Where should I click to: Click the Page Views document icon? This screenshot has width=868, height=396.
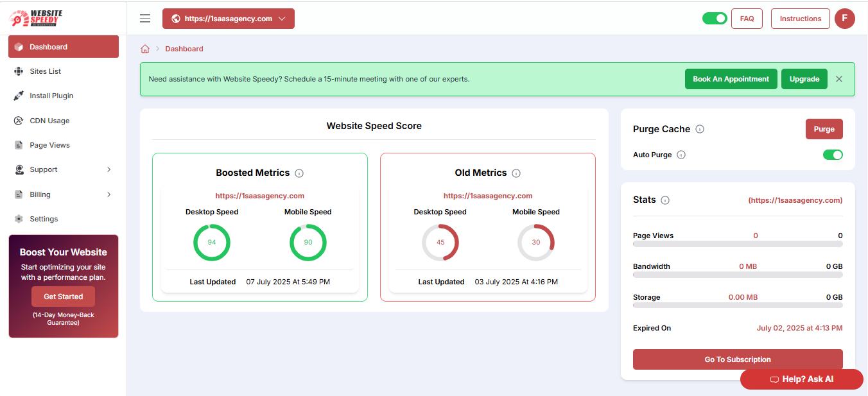19,145
